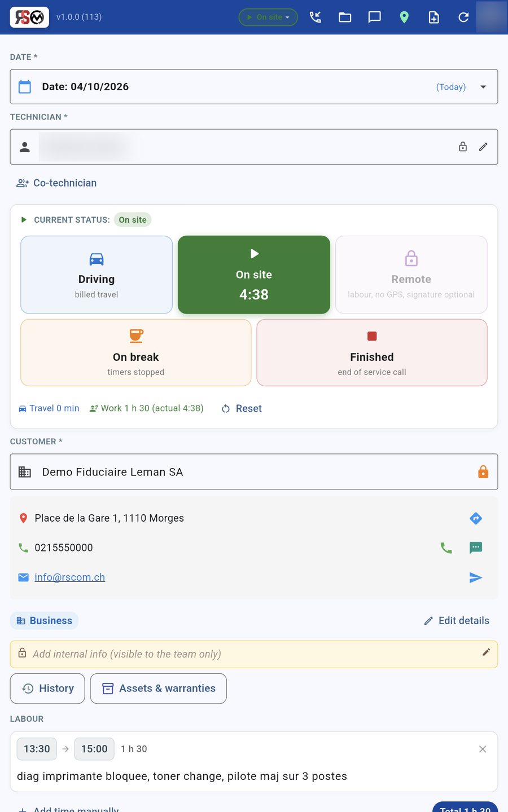Click the (Today) label in date field
The image size is (508, 812).
click(x=451, y=87)
